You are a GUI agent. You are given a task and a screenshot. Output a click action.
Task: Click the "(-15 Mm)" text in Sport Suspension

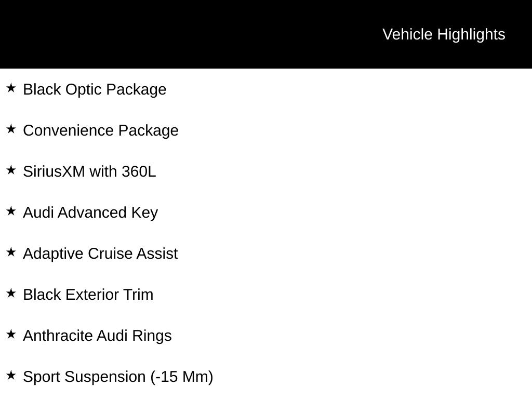[x=182, y=377]
